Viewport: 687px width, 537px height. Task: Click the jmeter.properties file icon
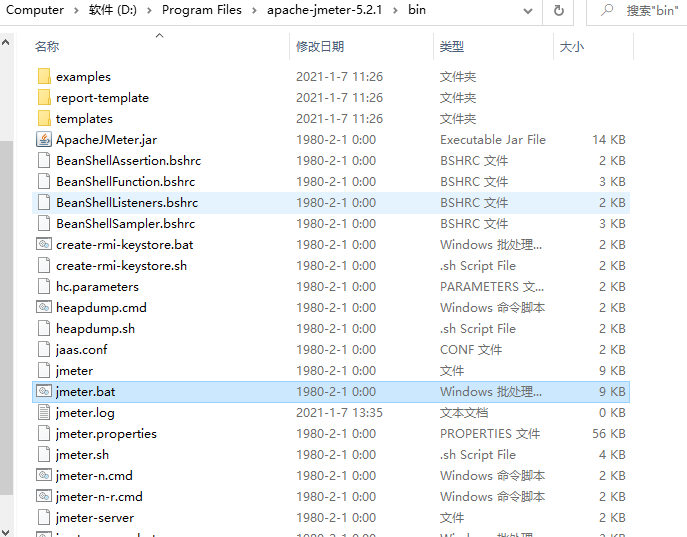[44, 434]
